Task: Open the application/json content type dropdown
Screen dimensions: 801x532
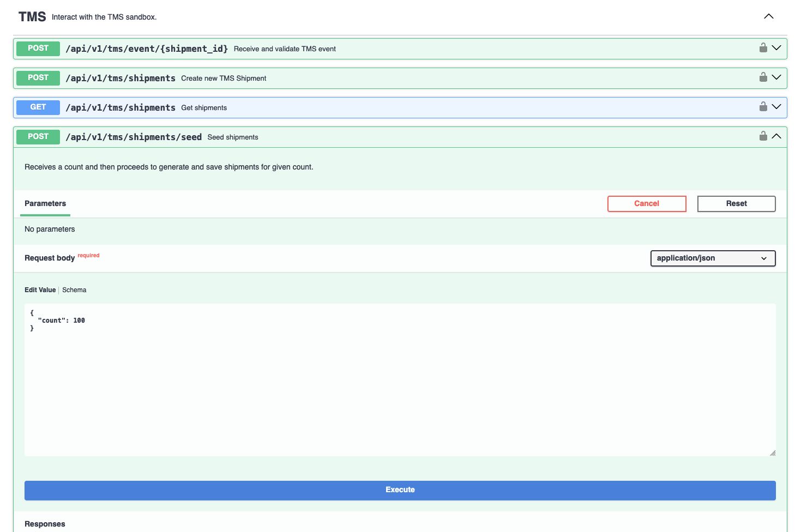Action: coord(713,258)
